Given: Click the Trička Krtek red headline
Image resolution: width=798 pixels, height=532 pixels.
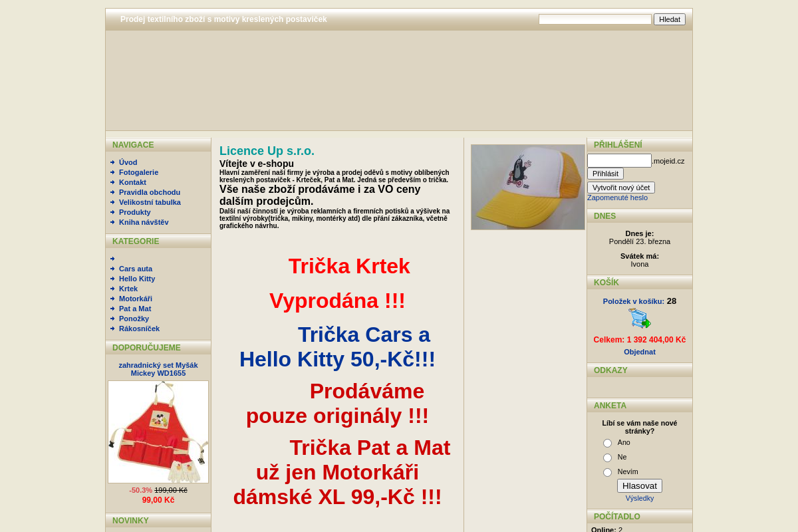Looking at the screenshot, I should coord(349,266).
